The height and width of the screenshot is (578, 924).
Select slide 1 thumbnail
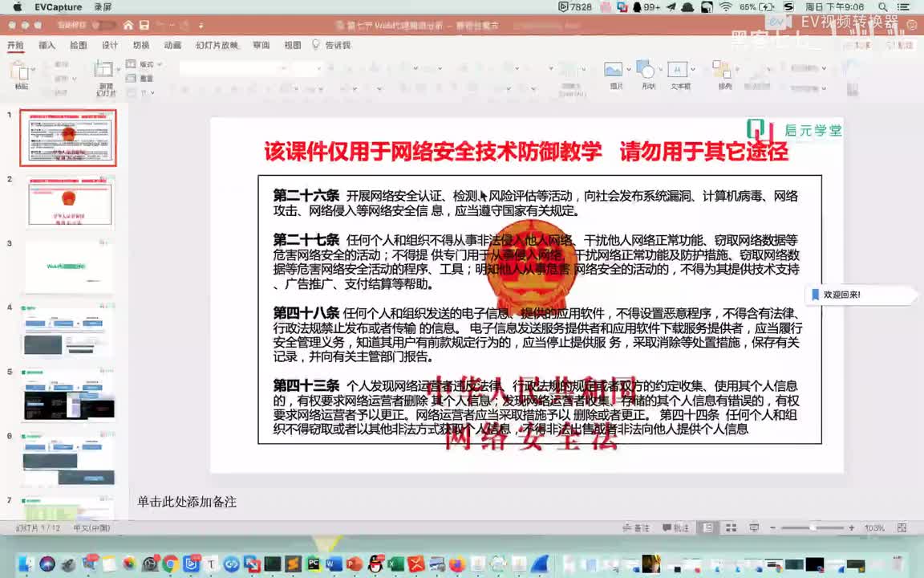(x=68, y=137)
